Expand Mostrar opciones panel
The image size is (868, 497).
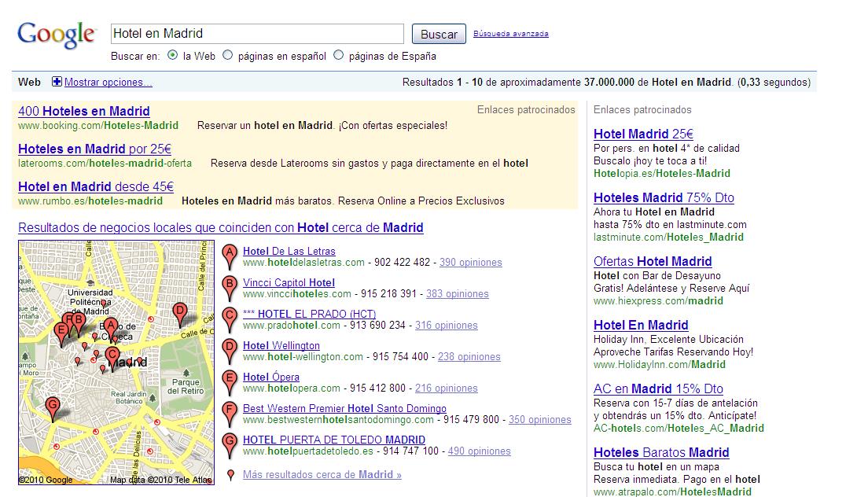108,83
